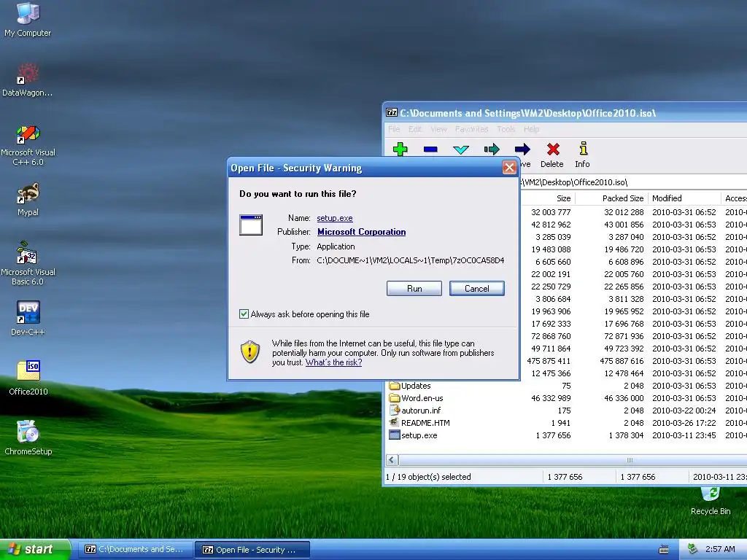The height and width of the screenshot is (560, 747).
Task: Click the 1 / 19 object(s) selected status
Action: click(x=428, y=477)
